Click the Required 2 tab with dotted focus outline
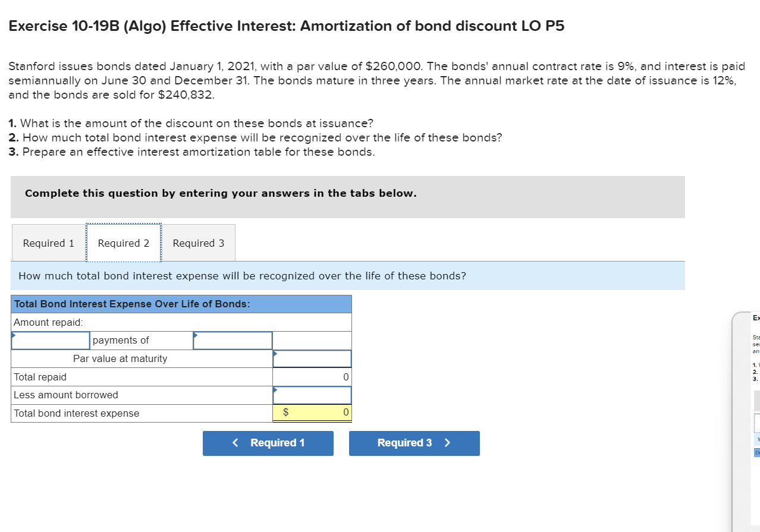The width and height of the screenshot is (760, 532). tap(123, 243)
